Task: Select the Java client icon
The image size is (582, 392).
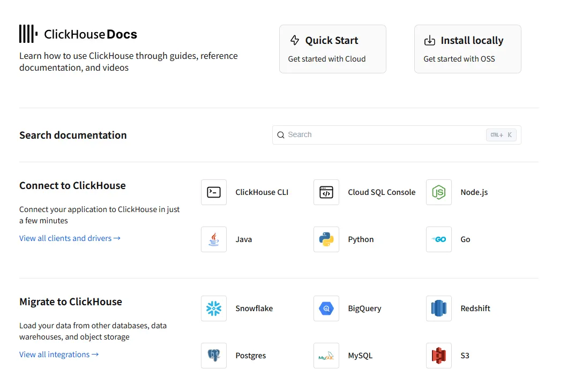Action: tap(214, 239)
